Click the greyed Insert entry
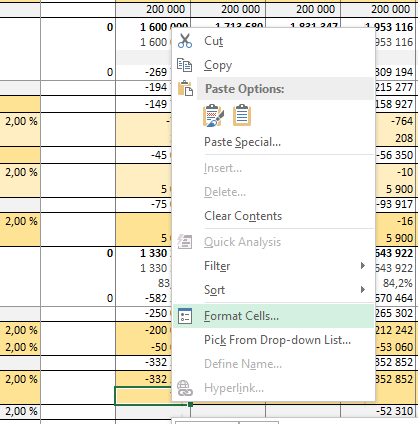418x424 pixels. tap(273, 168)
